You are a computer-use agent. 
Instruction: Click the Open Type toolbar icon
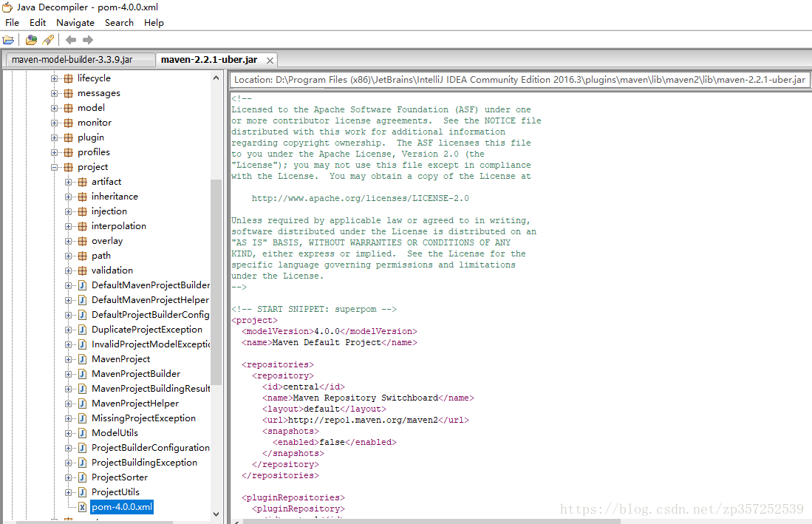(31, 40)
